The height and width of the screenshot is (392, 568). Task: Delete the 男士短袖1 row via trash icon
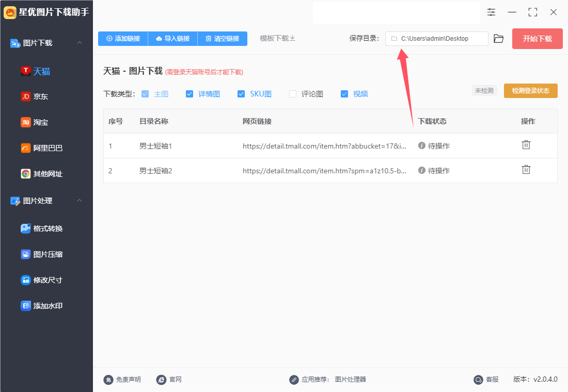tap(526, 145)
